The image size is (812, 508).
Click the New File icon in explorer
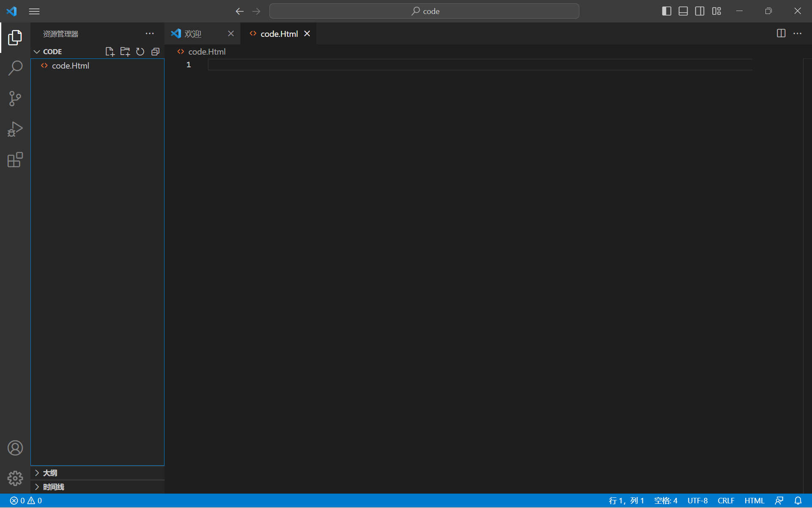pyautogui.click(x=110, y=52)
